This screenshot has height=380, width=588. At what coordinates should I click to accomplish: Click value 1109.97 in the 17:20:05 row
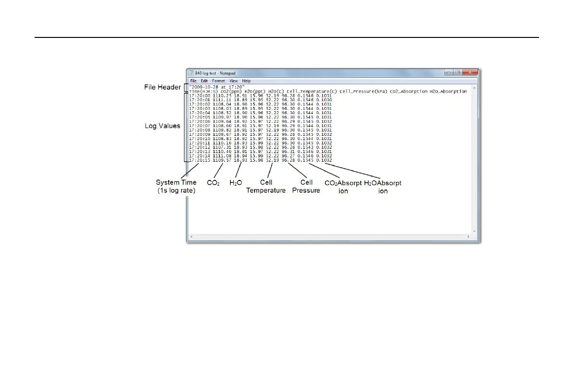point(222,117)
